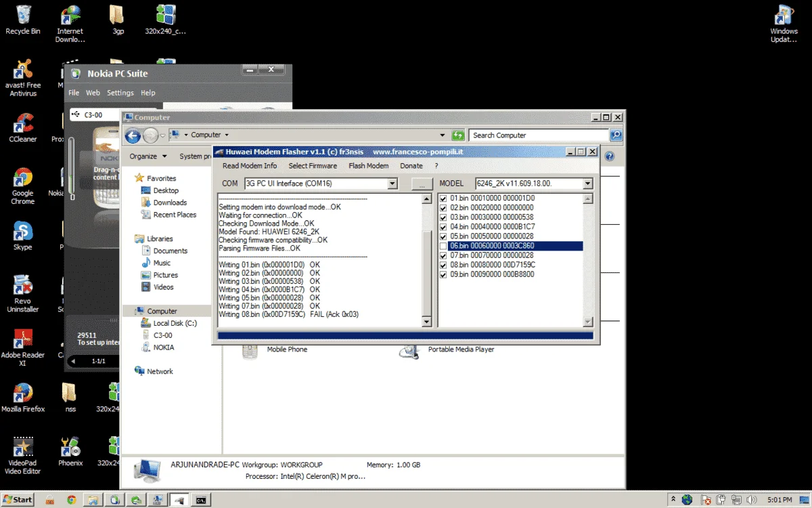Screen dimensions: 812x508
Task: Open the Recycle Bin desktop icon
Action: tap(22, 19)
